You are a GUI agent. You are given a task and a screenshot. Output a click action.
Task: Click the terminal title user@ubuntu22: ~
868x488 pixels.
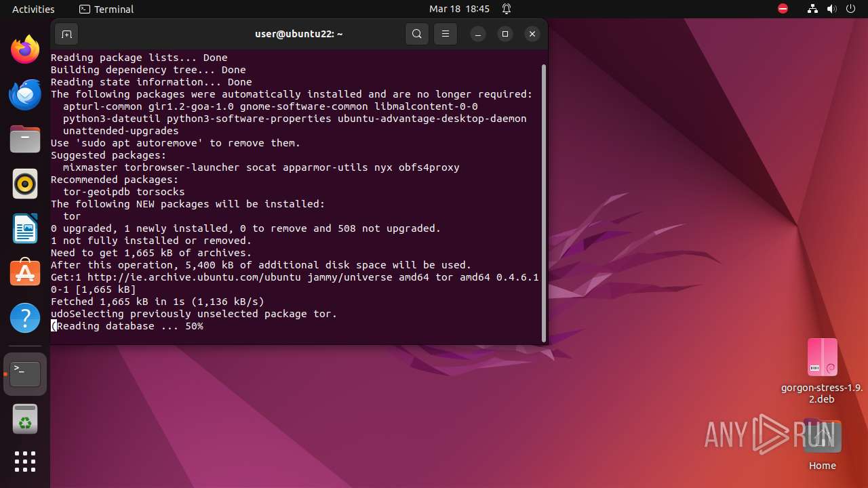[299, 34]
